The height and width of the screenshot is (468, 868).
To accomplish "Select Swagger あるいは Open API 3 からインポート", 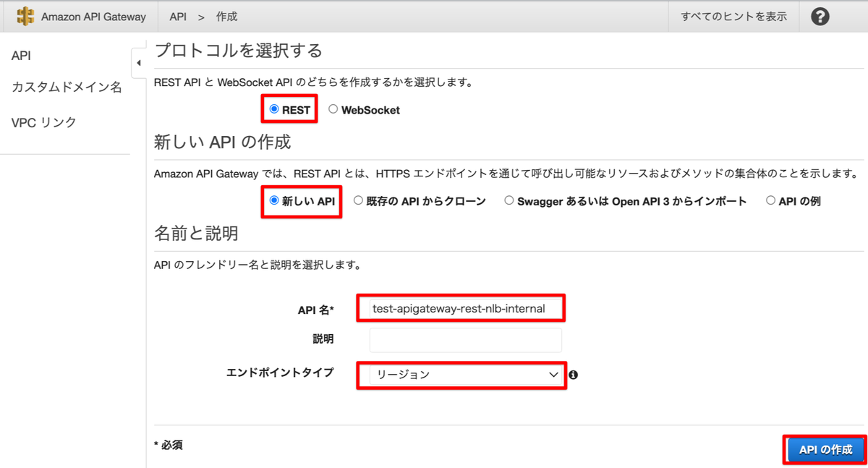I will click(x=509, y=201).
